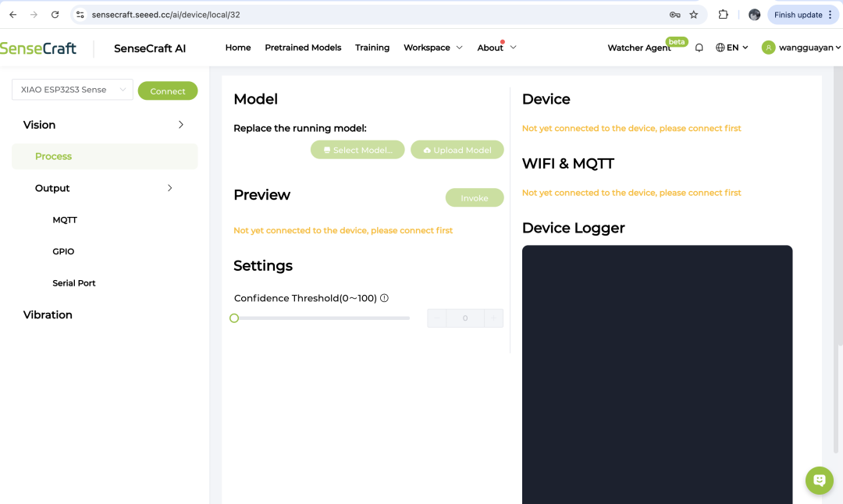Open the GPIO output item
The image size is (843, 504).
63,251
